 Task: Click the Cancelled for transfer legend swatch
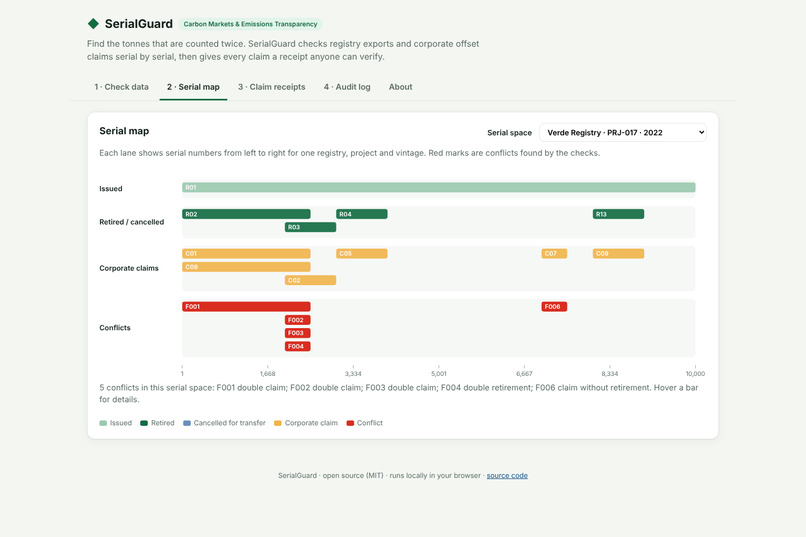point(187,423)
